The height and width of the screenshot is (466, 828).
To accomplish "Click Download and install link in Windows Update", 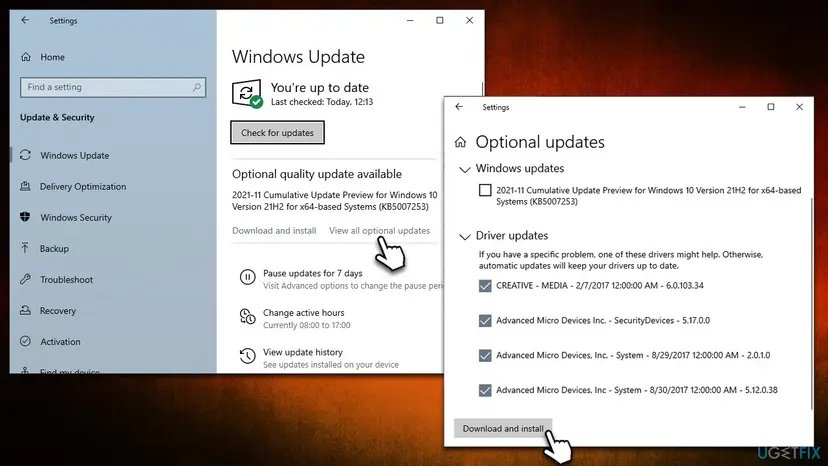I will [274, 230].
